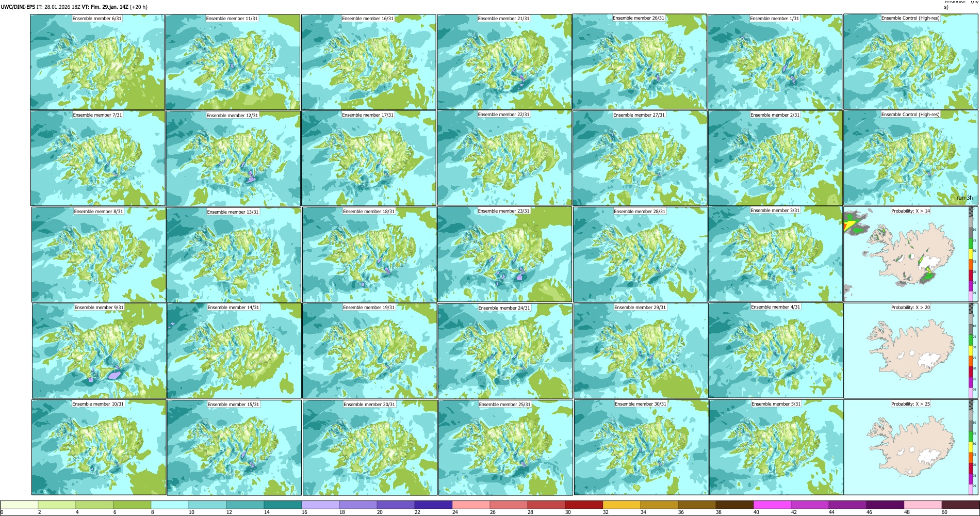Open the Ensemble member 27/31 panel
980x516 pixels.
tap(640, 158)
